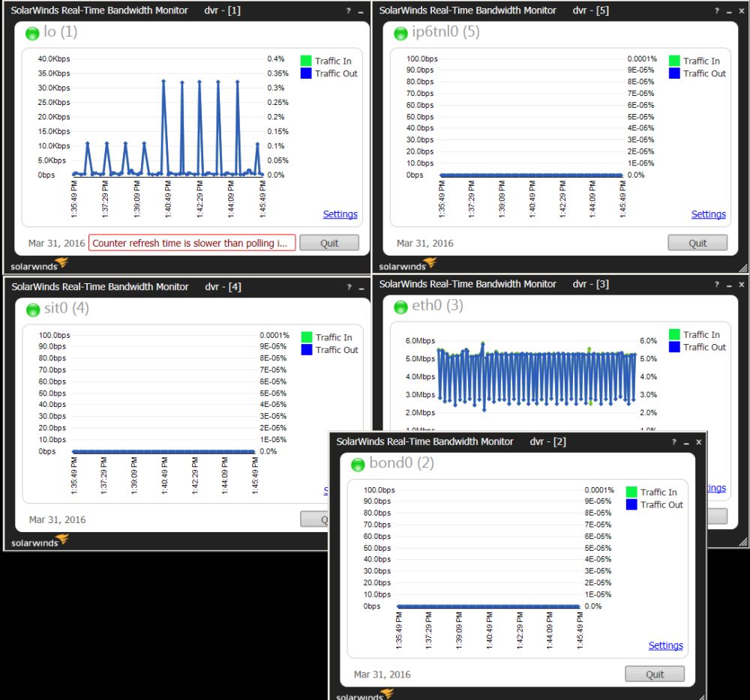This screenshot has width=750, height=700.
Task: Click the green status icon for ip6tnl0 (5)
Action: 400,34
